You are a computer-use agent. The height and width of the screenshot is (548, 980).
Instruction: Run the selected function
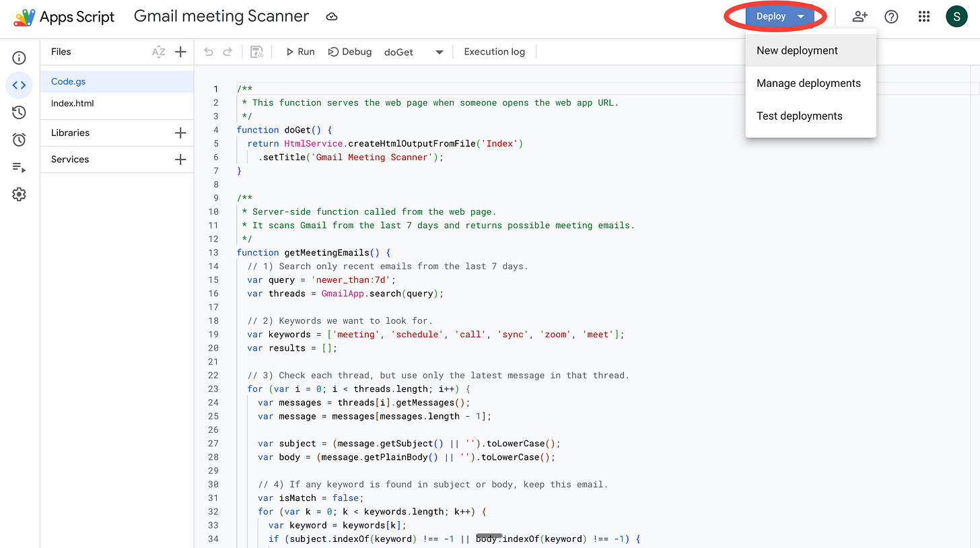[x=300, y=52]
